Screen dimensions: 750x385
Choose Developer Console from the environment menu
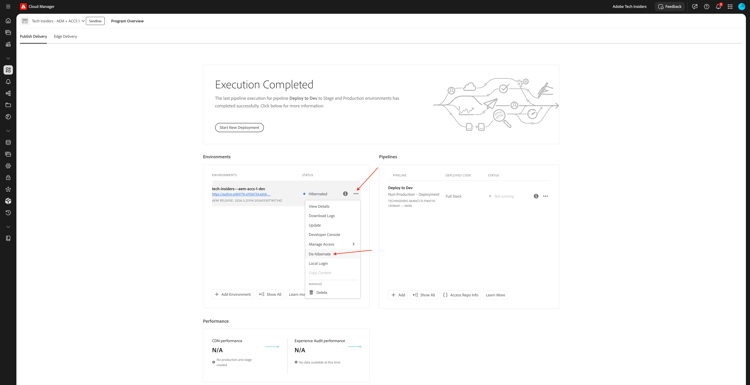tap(332, 235)
